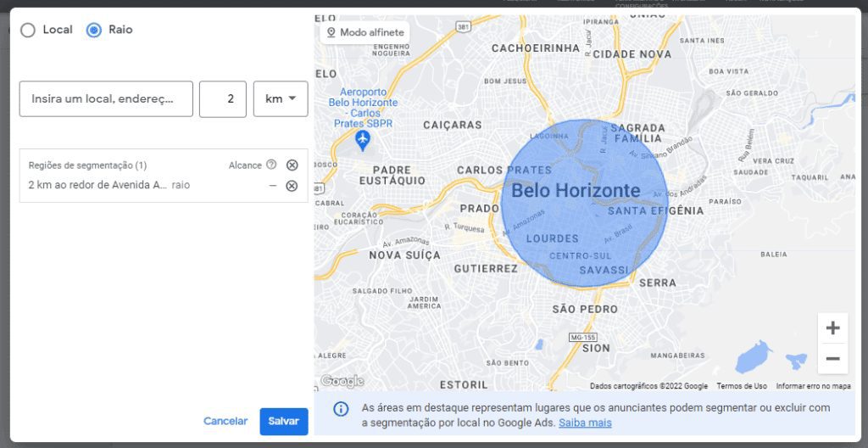Screen dimensions: 868x448
Task: Click the NOVA SUÍÇA label
Action: 405,255
